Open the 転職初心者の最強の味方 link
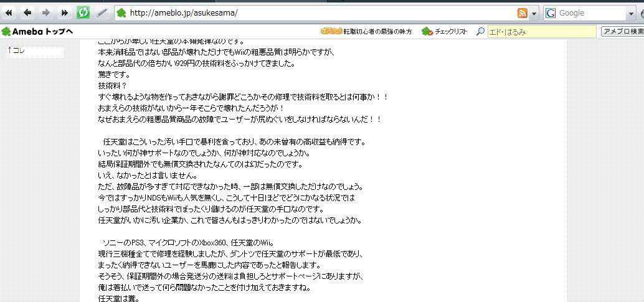Image resolution: width=644 pixels, height=302 pixels. click(x=377, y=32)
